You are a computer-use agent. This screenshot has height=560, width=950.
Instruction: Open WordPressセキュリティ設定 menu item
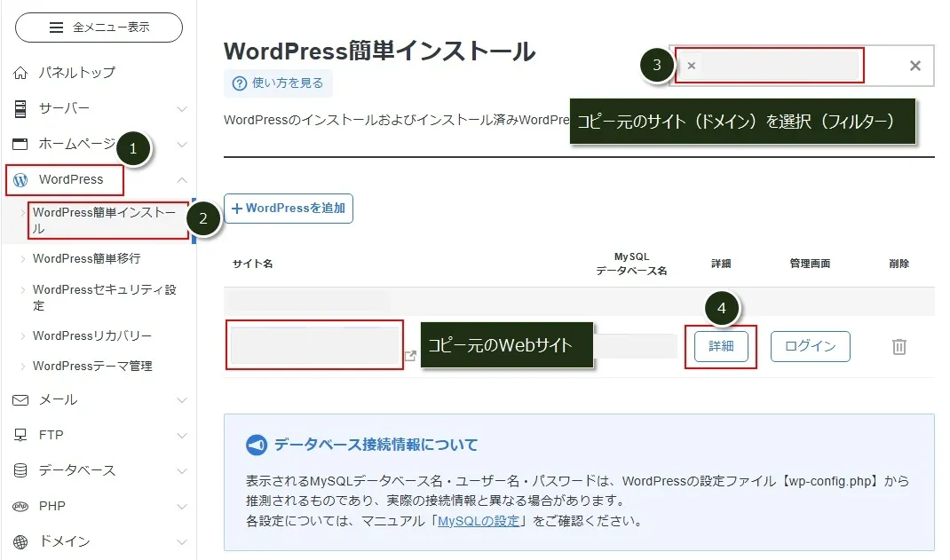click(104, 297)
